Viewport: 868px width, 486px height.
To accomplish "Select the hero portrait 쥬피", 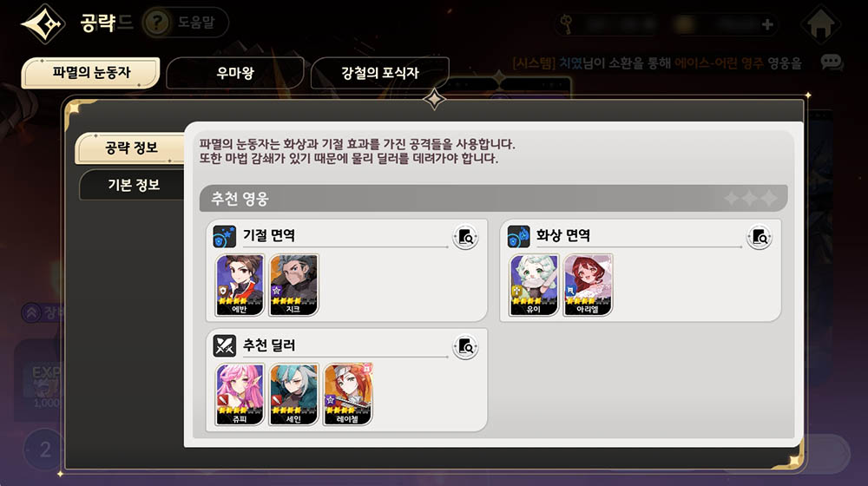I will [240, 394].
